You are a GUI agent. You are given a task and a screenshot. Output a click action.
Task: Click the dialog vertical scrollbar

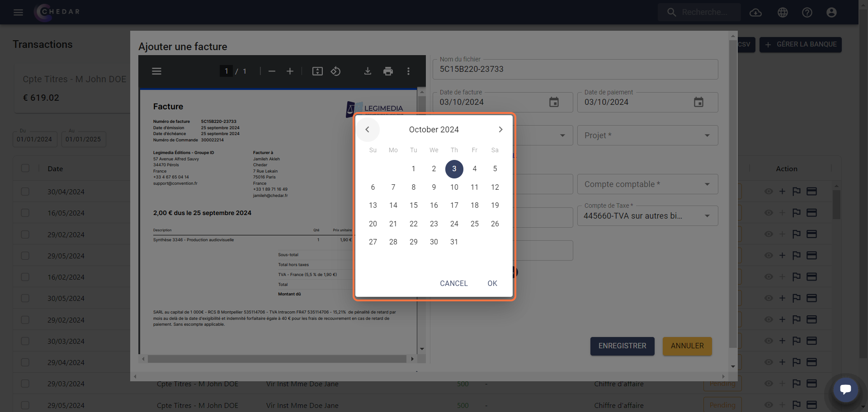[x=733, y=194]
